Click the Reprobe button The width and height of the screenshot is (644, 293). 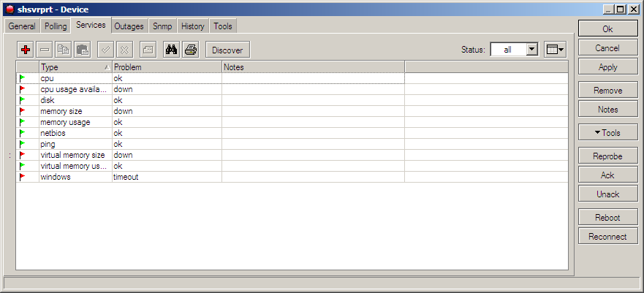pos(607,156)
